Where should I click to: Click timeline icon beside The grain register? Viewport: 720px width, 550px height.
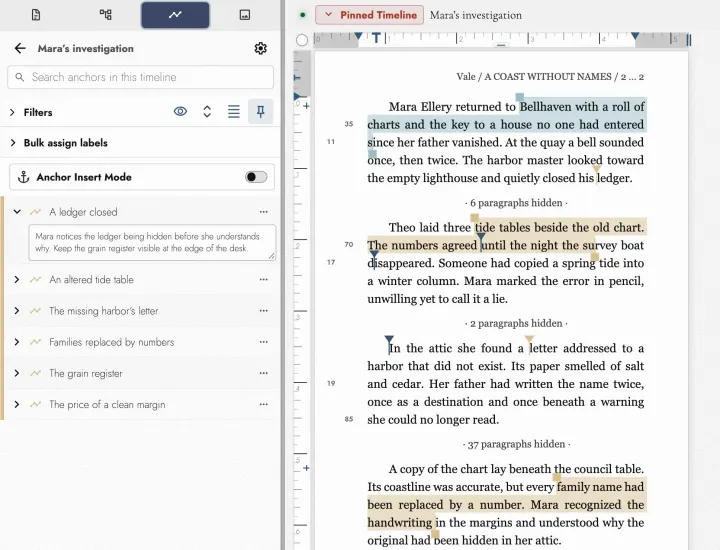35,373
